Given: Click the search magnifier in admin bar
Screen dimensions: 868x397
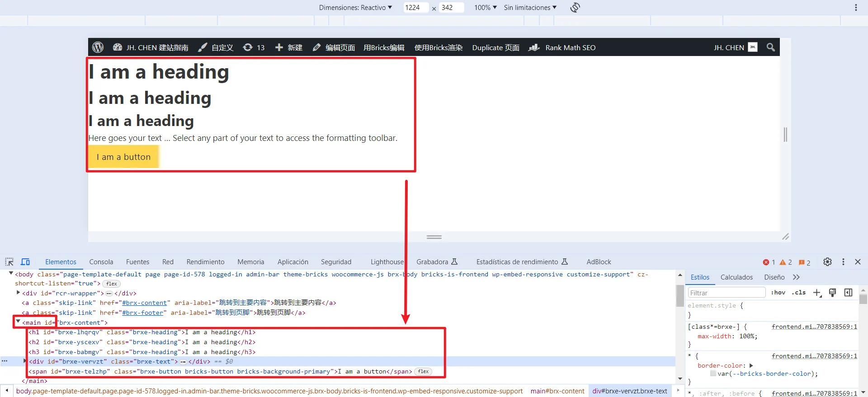Looking at the screenshot, I should pos(771,47).
